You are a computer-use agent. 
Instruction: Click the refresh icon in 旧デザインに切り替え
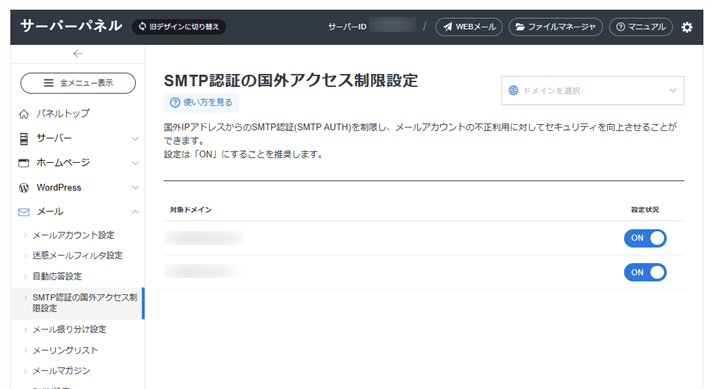click(x=143, y=27)
